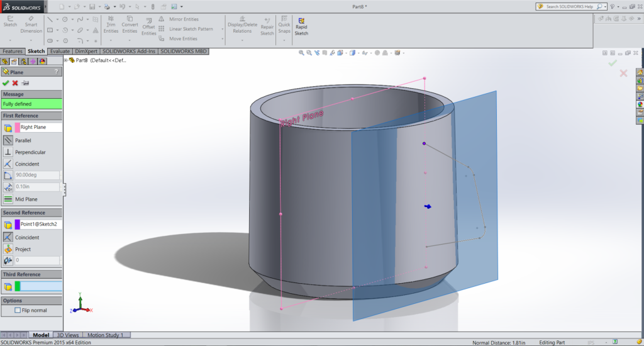Open File Explorer folder in the task pane

point(640,88)
